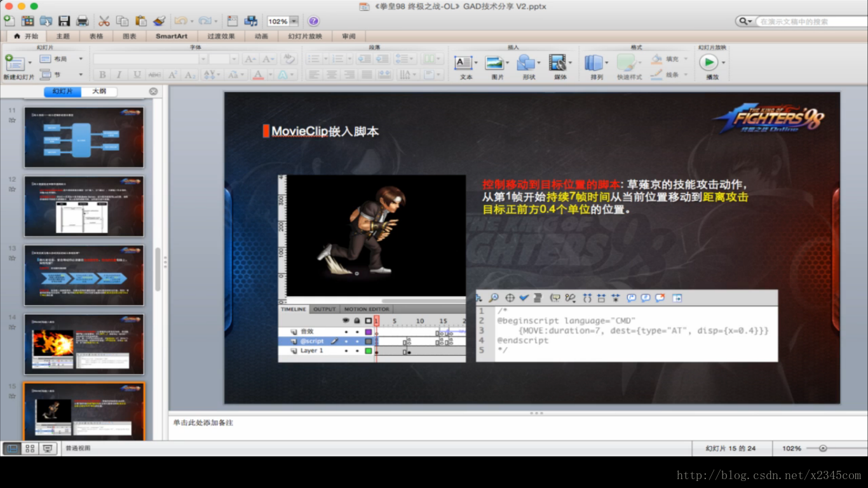Toggle align text left button
The image size is (868, 488).
313,75
